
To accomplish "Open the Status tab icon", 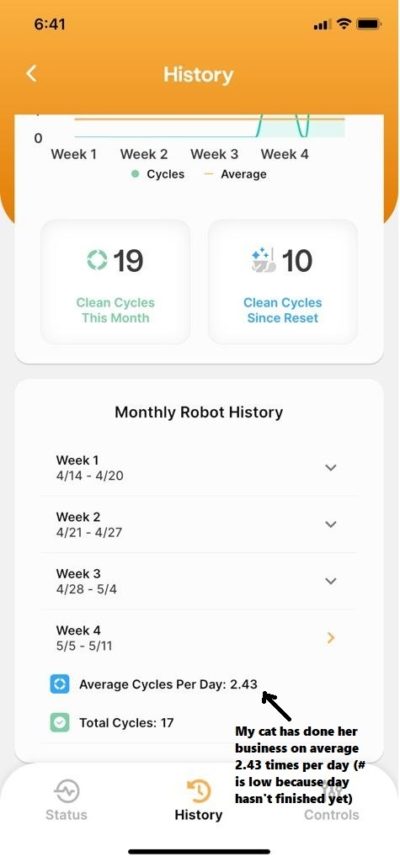I will (66, 792).
